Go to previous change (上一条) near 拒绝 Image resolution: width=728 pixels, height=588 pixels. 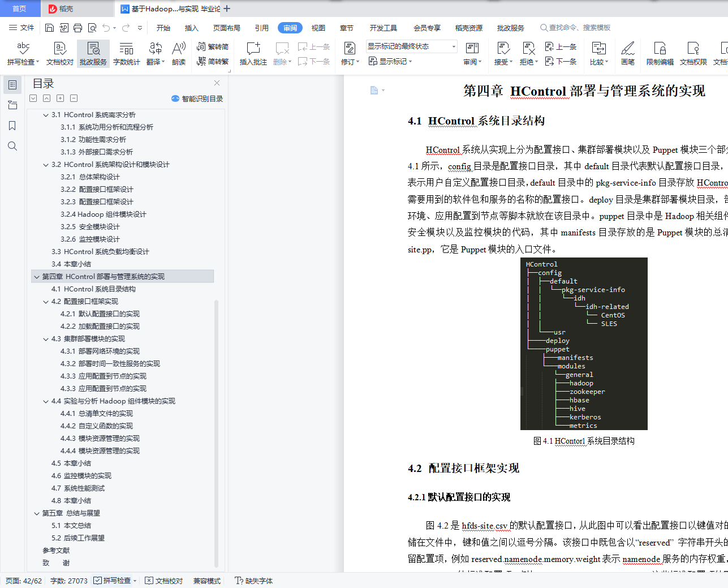(561, 46)
